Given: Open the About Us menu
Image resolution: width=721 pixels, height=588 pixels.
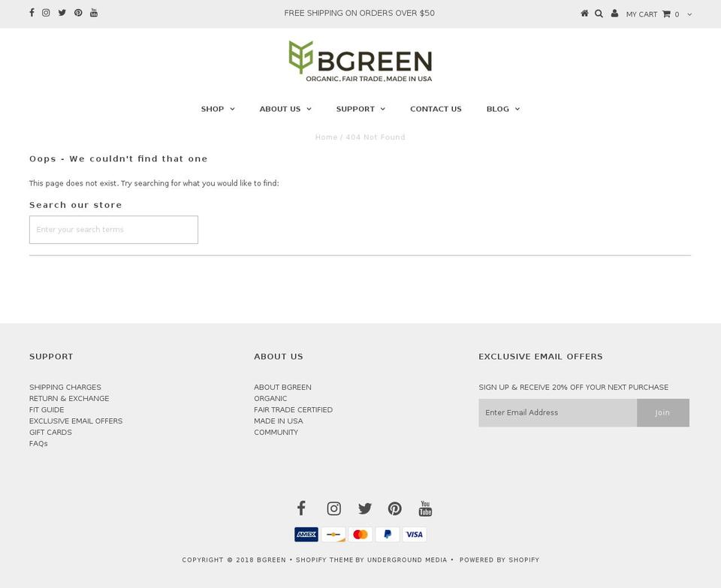Looking at the screenshot, I should pyautogui.click(x=280, y=109).
